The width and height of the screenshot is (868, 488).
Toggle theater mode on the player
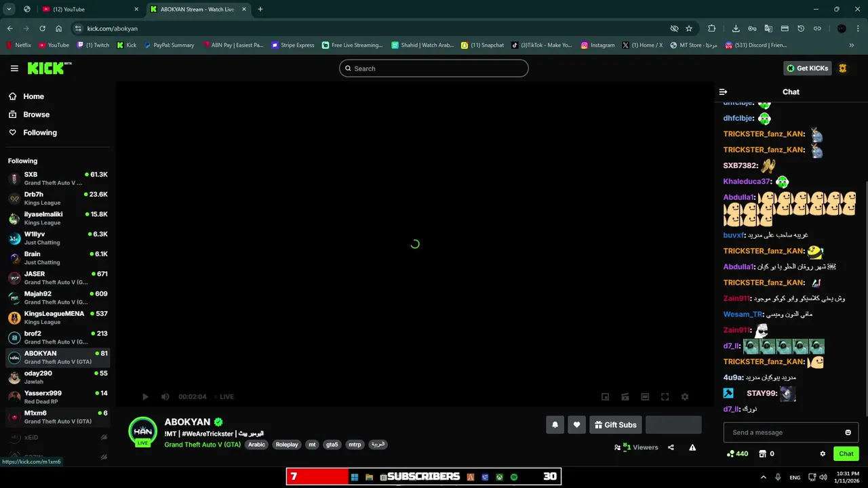[645, 396]
